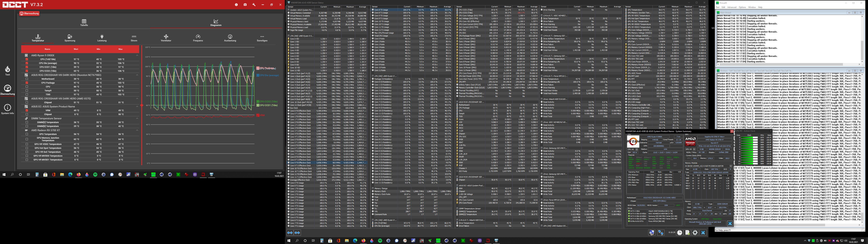868x244 pixels.
Task: Click HWiNFO sensor close X button
Action: click(703, 232)
